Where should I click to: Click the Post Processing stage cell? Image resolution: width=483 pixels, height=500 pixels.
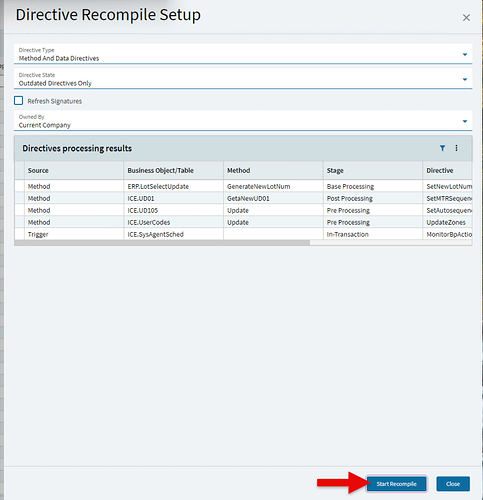pyautogui.click(x=373, y=198)
